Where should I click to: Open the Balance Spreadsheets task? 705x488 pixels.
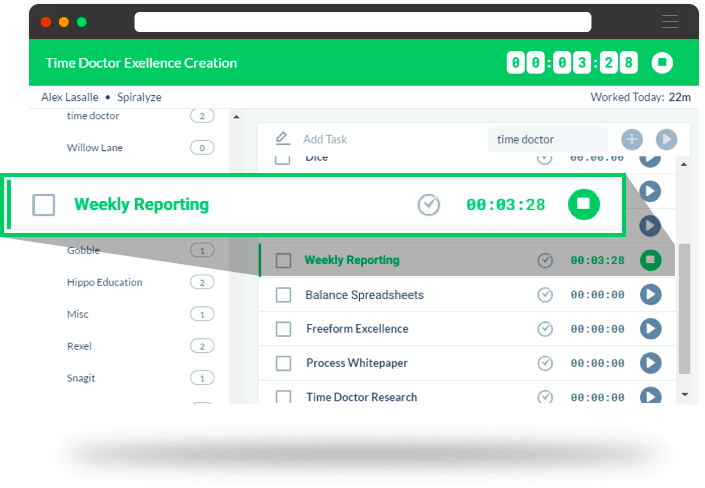364,295
